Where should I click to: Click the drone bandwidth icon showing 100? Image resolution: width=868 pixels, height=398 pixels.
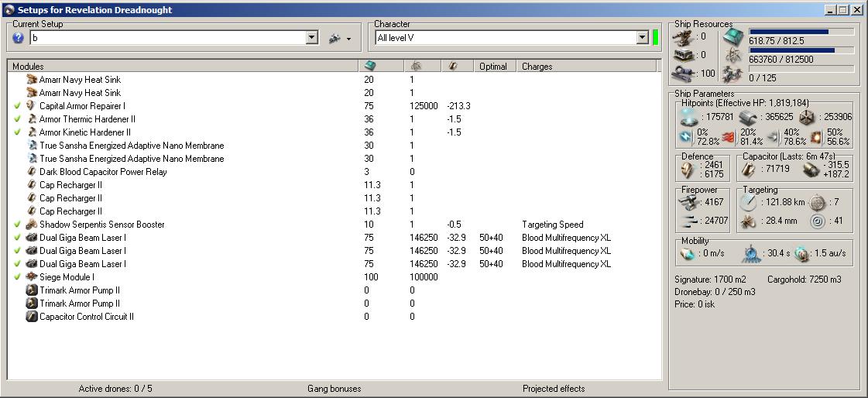684,73
